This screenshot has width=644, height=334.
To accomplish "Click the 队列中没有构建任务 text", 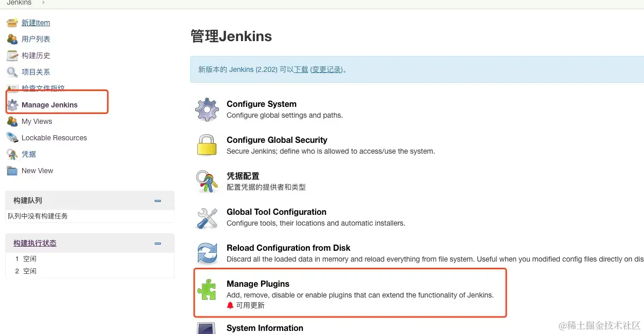I will [x=38, y=216].
